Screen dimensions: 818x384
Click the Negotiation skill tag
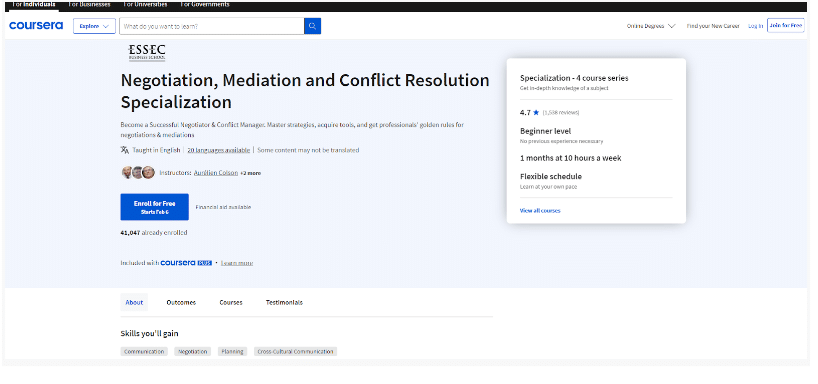pos(193,352)
